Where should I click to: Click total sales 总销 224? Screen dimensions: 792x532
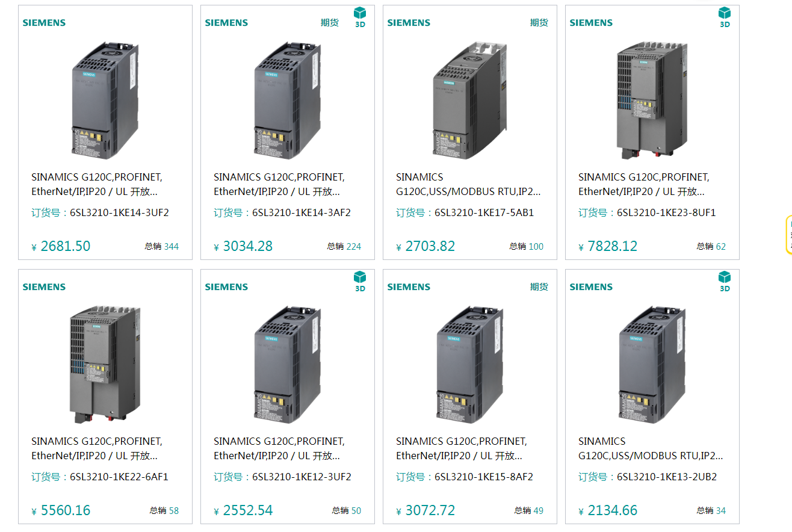click(x=344, y=246)
